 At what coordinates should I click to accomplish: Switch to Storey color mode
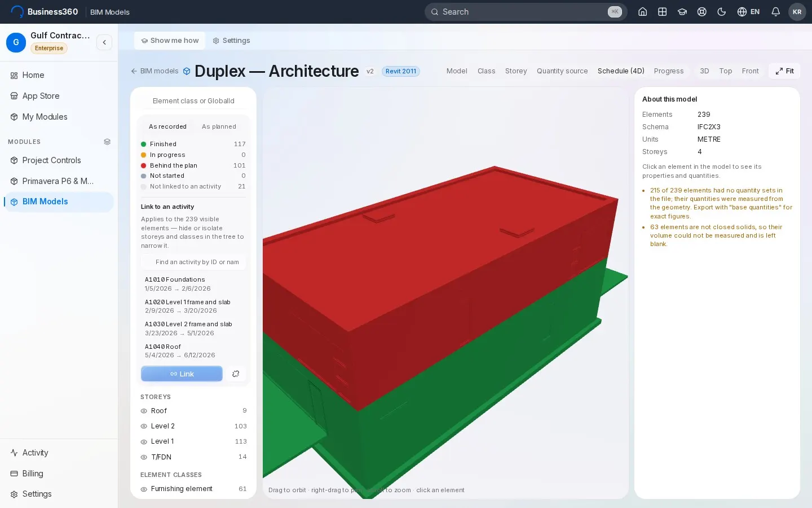tap(516, 71)
